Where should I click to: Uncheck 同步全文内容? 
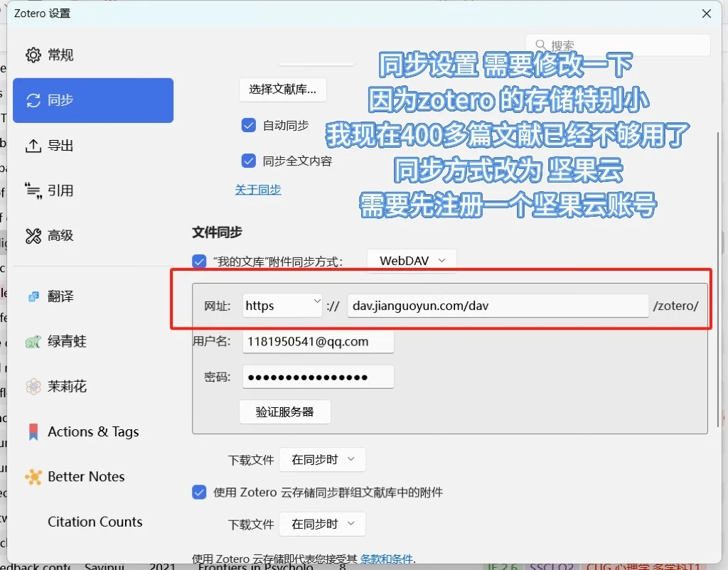point(249,161)
